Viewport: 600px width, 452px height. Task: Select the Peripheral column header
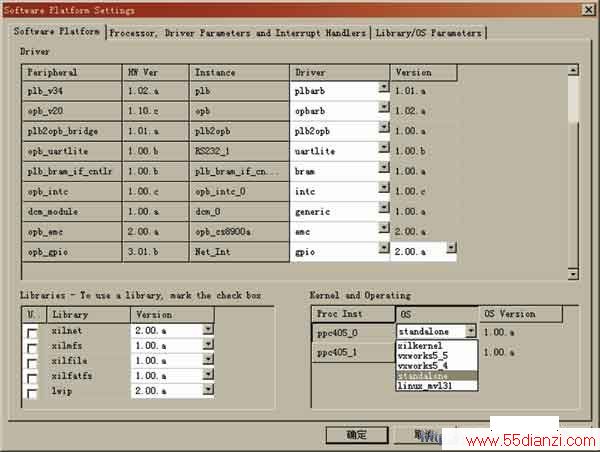72,72
